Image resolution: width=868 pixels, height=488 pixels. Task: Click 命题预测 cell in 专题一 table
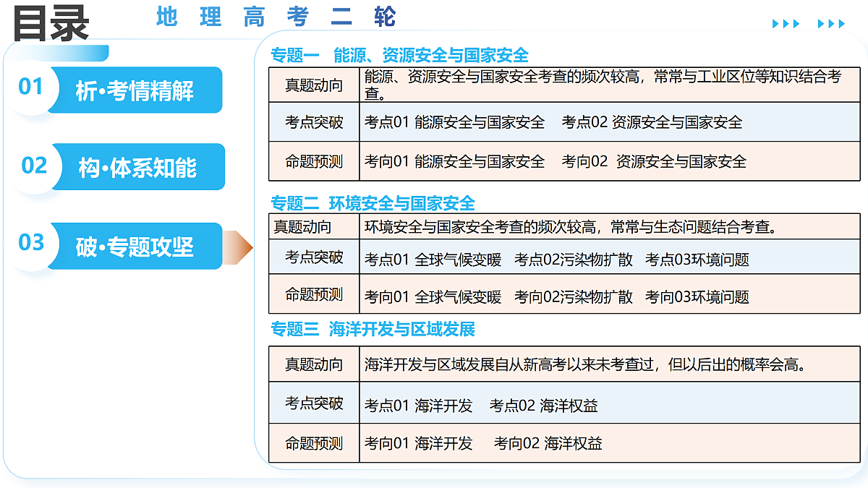(x=314, y=161)
